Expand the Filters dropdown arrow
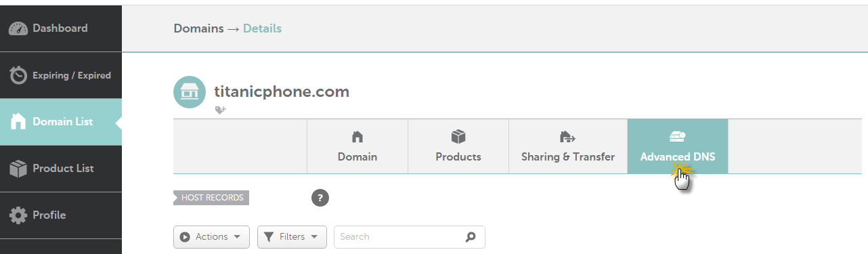868x254 pixels. [x=314, y=237]
